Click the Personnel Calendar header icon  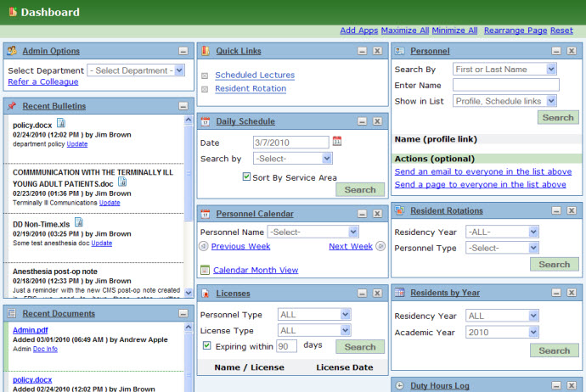tap(206, 214)
